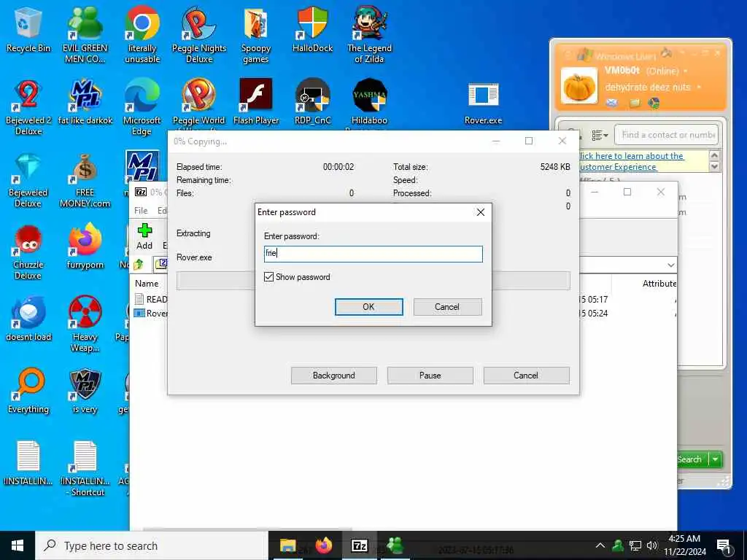The image size is (747, 560).
Task: Open the Customer Experience link in Messenger
Action: (x=631, y=161)
